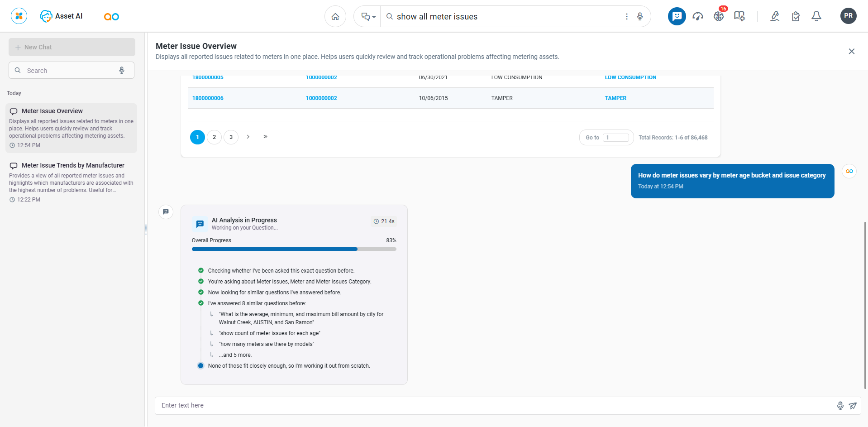868x427 pixels.
Task: Go to results page 2
Action: (215, 137)
